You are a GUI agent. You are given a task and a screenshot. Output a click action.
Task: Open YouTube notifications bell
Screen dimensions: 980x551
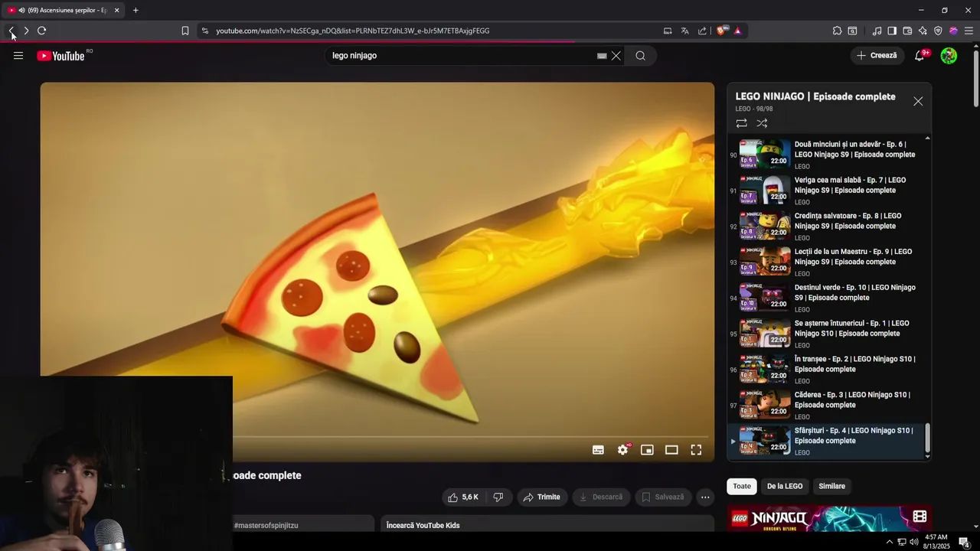pyautogui.click(x=920, y=55)
